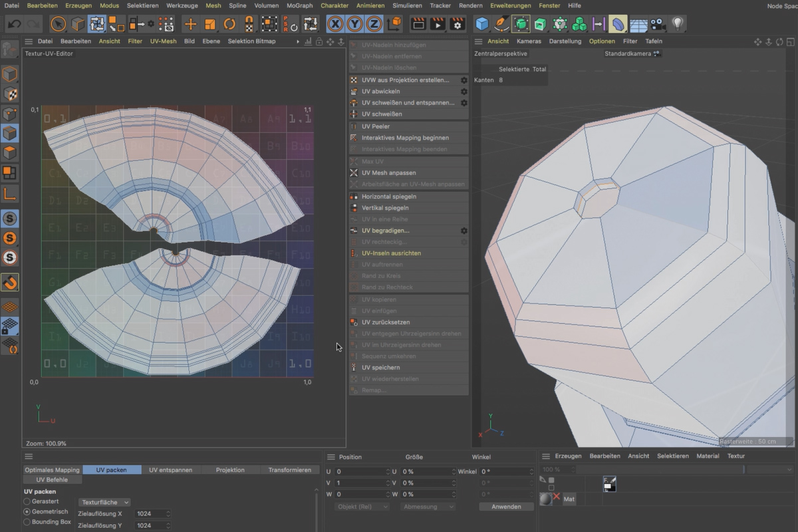Screen dimensions: 798x532
Task: Toggle the X axis lock
Action: click(x=336, y=24)
